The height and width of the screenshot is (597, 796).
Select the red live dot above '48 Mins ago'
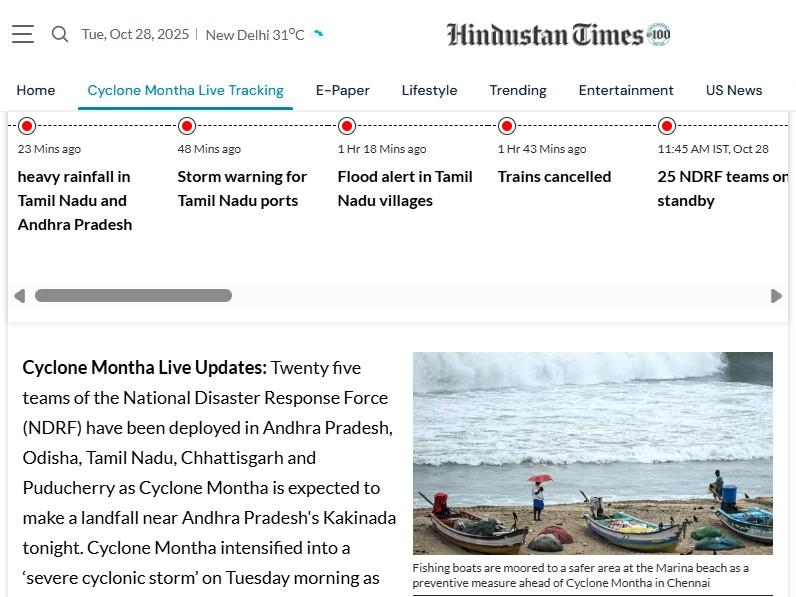[x=187, y=125]
